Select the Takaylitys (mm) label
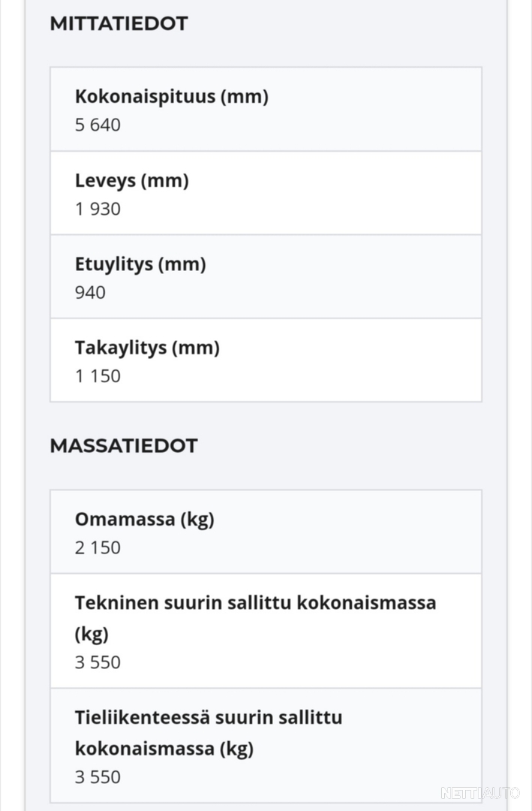 click(x=147, y=348)
